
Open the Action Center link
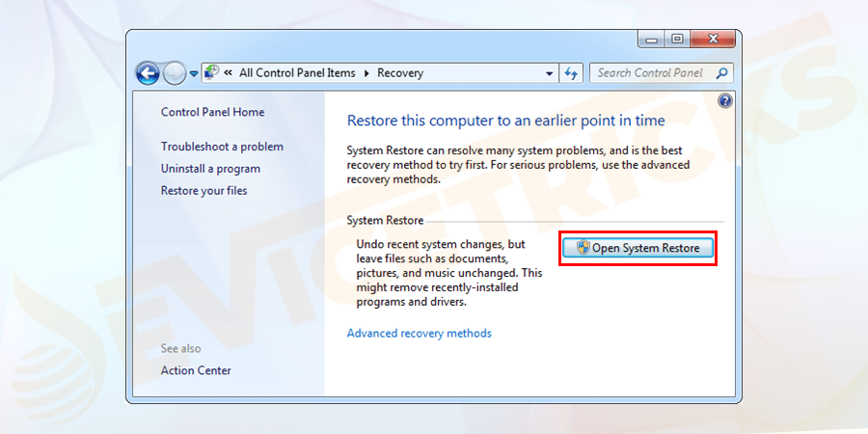click(196, 370)
